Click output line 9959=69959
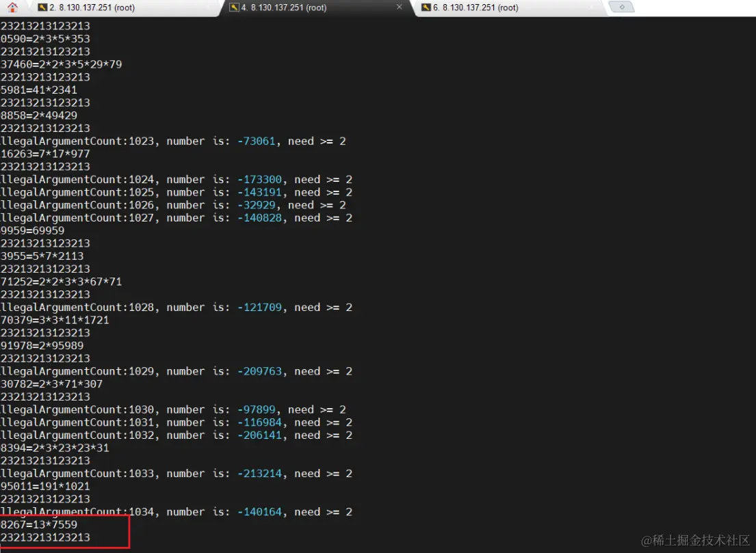Viewport: 756px width, 553px height. pos(32,230)
